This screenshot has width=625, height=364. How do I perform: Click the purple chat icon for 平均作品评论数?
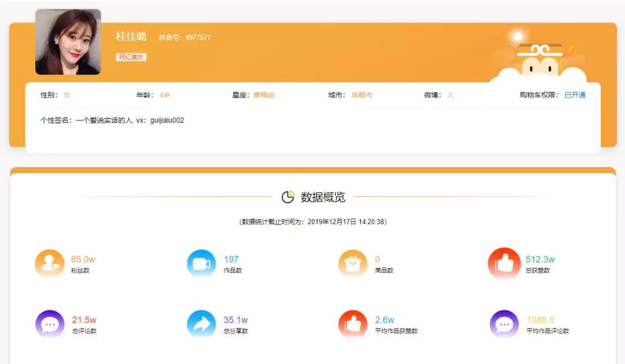tap(504, 323)
